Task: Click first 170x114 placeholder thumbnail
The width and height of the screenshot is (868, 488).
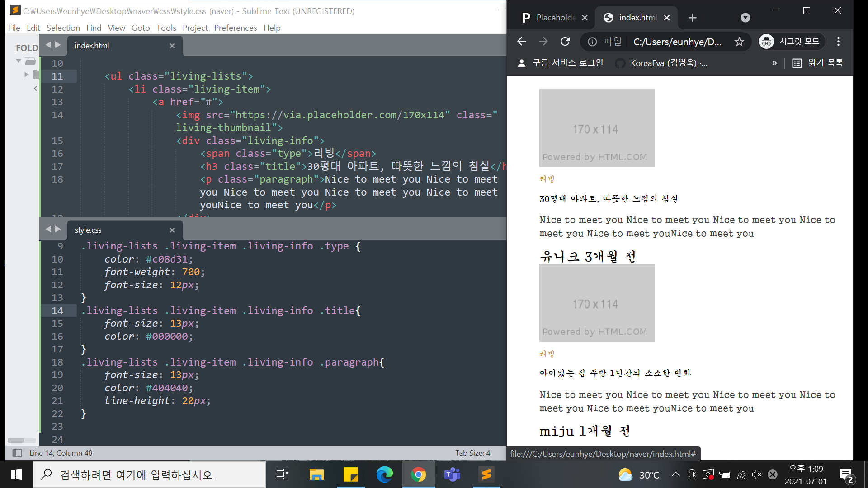Action: click(x=596, y=128)
